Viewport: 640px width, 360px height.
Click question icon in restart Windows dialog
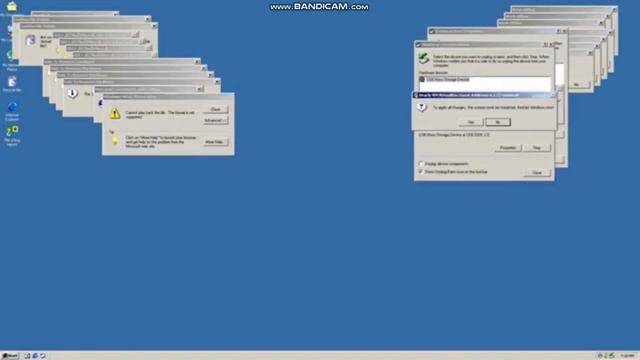coord(422,107)
